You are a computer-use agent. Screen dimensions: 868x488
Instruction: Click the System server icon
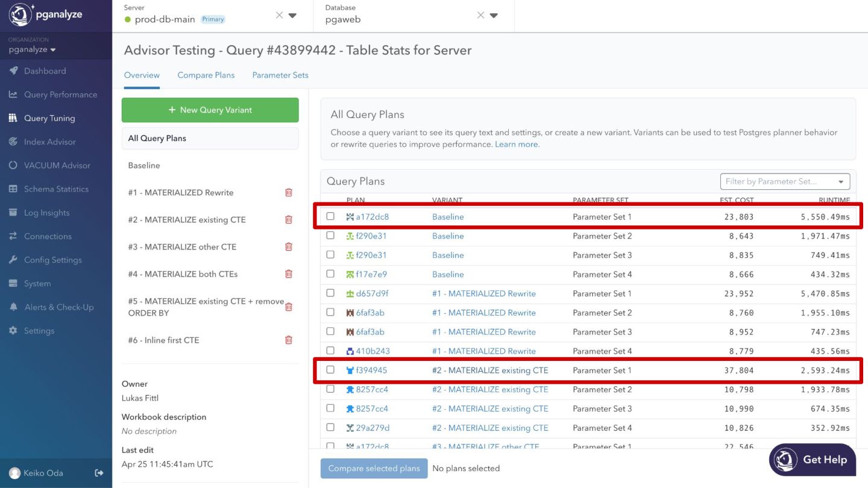click(13, 283)
